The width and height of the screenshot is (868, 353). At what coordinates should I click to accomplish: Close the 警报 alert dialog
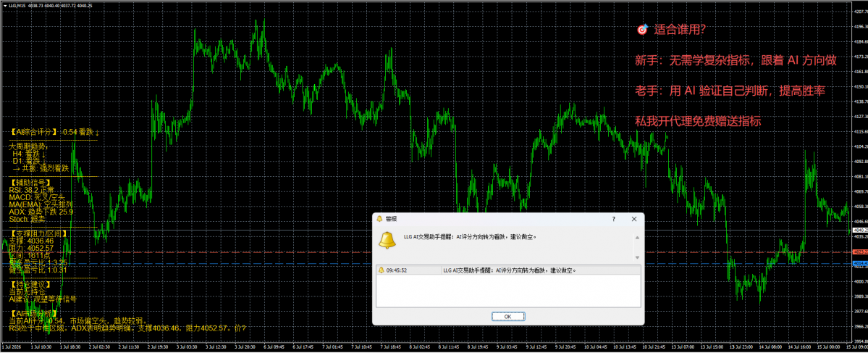pyautogui.click(x=634, y=219)
